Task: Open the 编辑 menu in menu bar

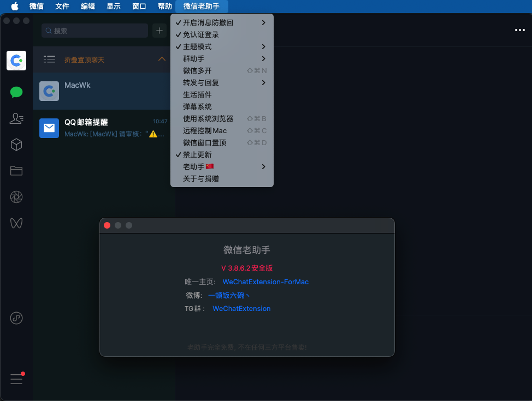Action: coord(88,6)
